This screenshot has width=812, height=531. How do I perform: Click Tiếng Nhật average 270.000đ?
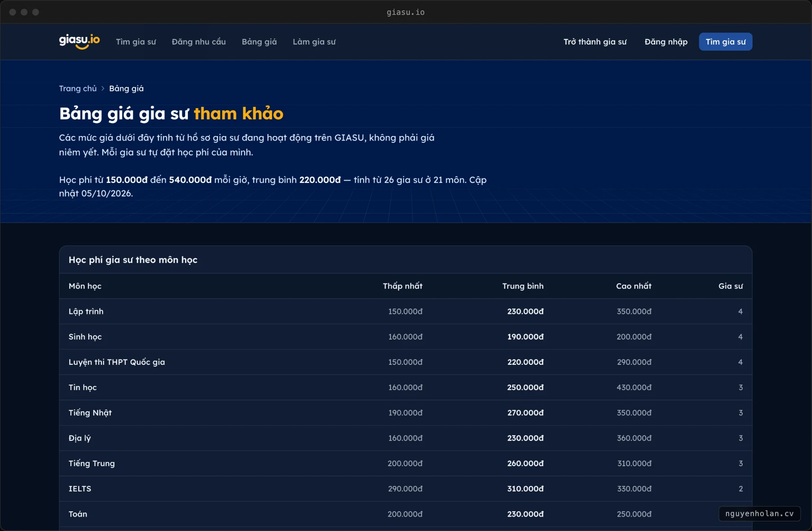click(x=526, y=413)
